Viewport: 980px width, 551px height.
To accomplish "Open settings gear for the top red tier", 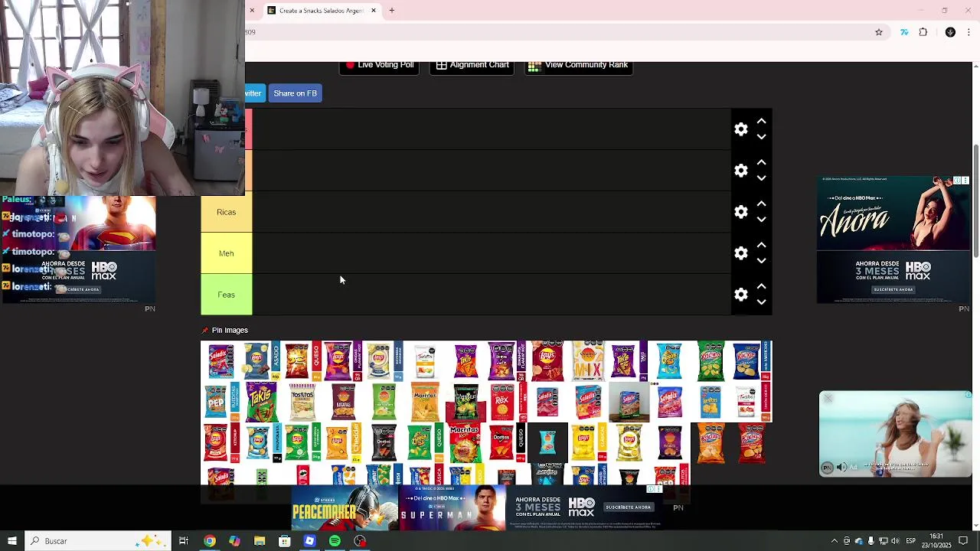I will (740, 129).
